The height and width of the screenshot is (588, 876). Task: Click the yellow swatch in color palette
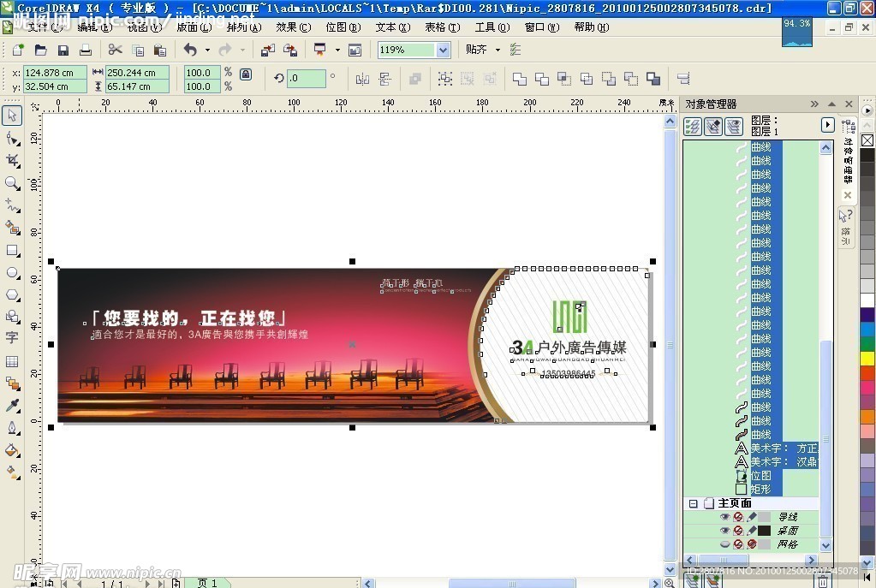pos(867,358)
